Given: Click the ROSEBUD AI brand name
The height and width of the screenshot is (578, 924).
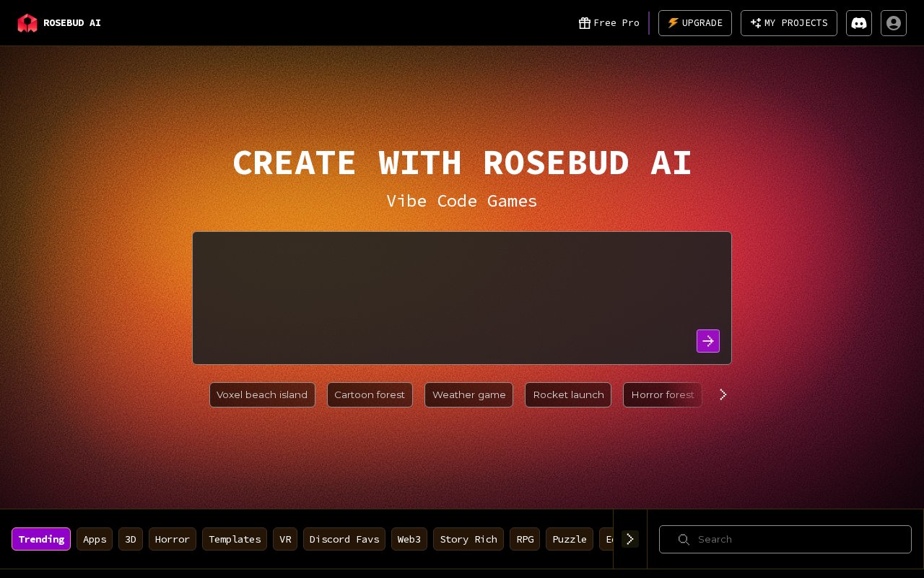Looking at the screenshot, I should pyautogui.click(x=72, y=23).
